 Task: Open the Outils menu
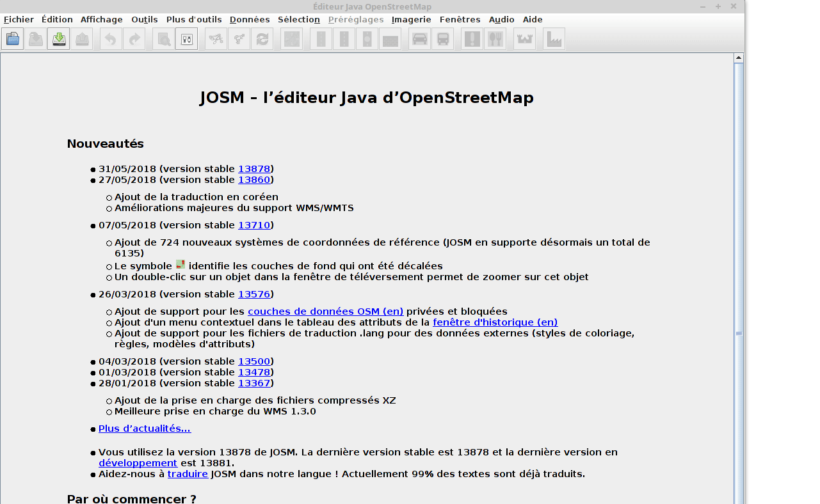click(145, 19)
